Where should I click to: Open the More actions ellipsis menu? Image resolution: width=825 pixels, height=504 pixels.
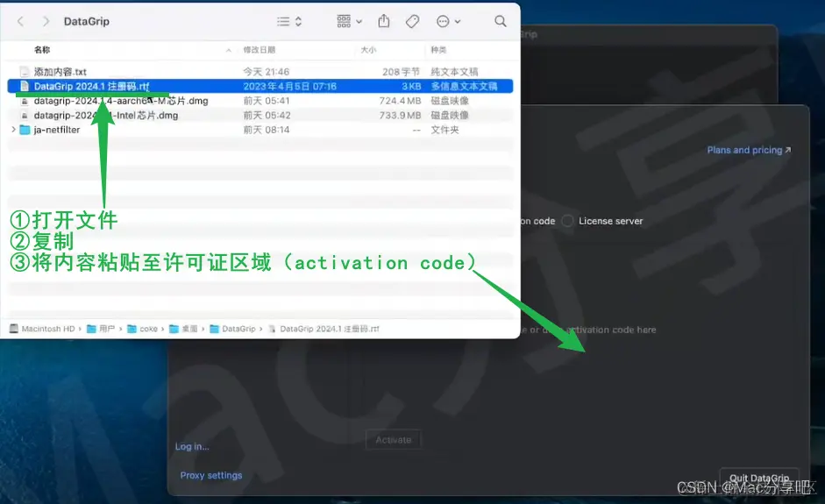(448, 21)
